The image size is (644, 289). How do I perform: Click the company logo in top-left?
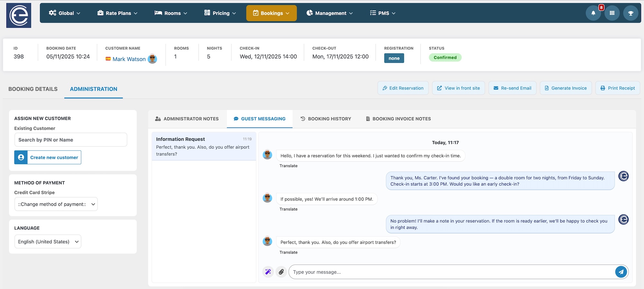(19, 15)
